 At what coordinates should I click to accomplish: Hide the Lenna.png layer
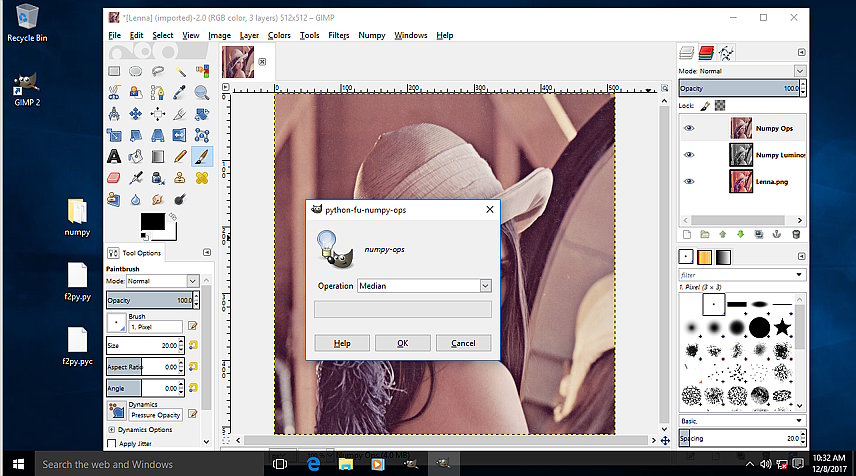coord(689,181)
